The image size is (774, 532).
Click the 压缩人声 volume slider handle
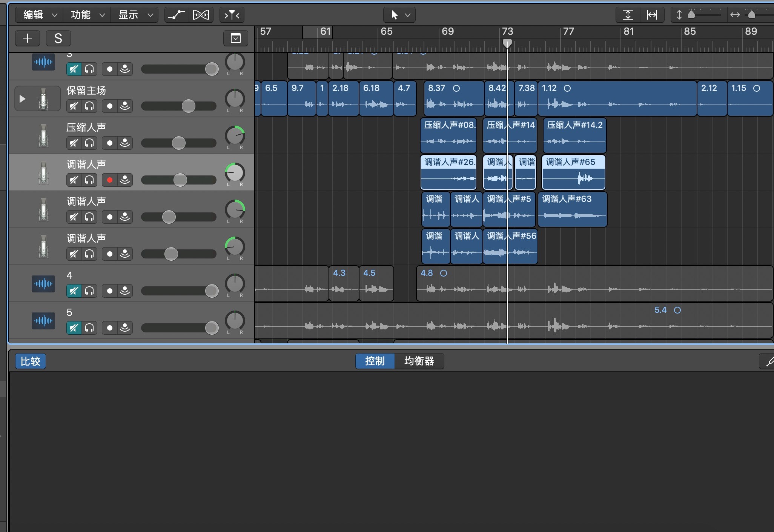[x=178, y=143]
